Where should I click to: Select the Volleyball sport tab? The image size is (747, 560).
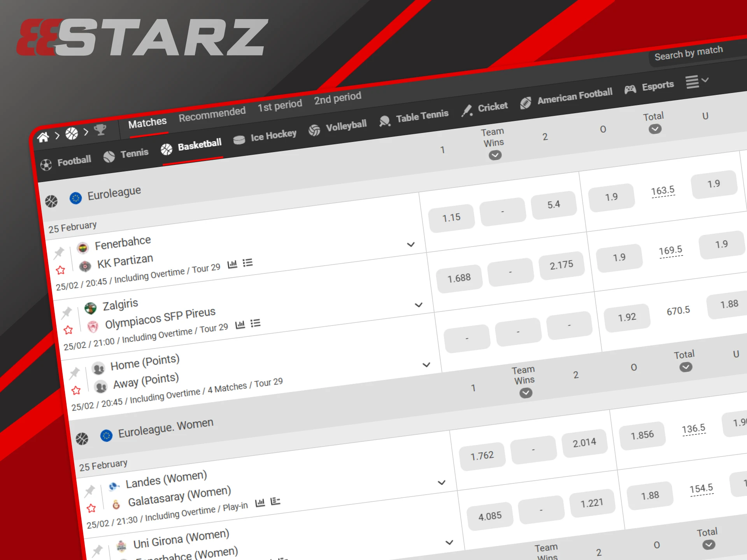point(337,128)
